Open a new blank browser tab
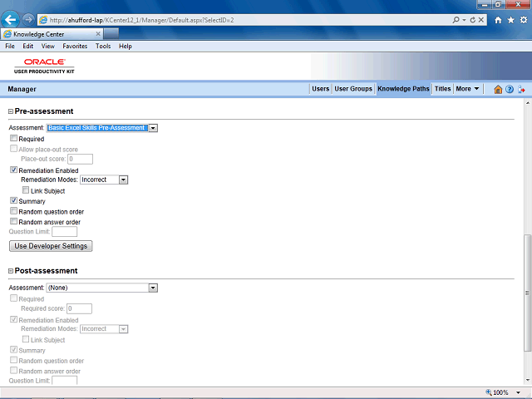Screen dimensions: 532x399 (x=111, y=34)
